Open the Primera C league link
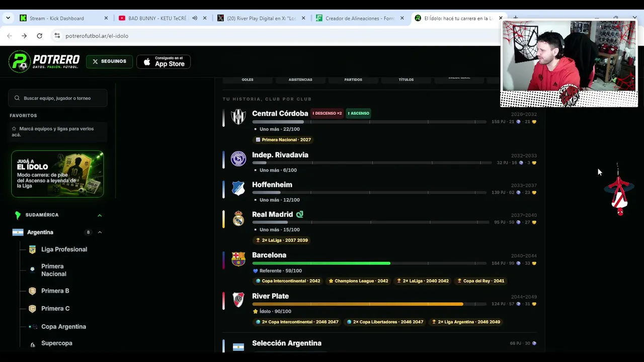644x362 pixels. coord(55,309)
